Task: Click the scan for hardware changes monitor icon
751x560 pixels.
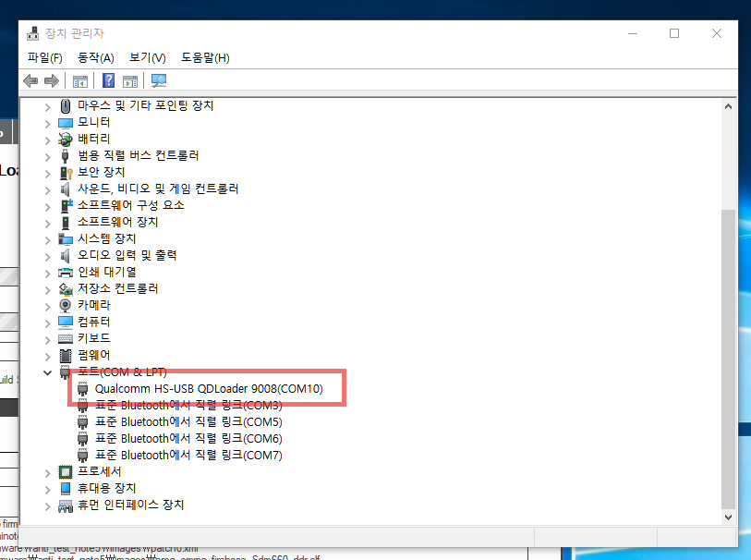Action: [x=159, y=80]
